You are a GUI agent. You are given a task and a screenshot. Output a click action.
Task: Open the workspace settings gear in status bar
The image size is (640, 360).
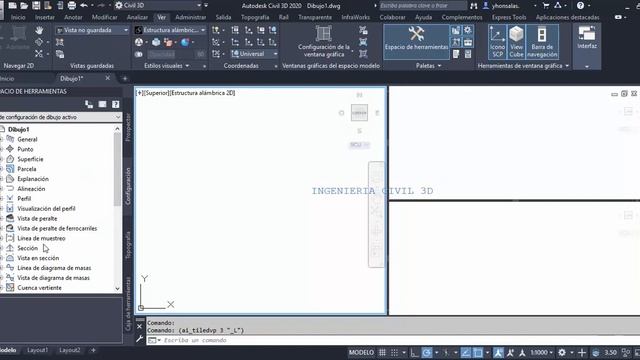[x=562, y=352]
